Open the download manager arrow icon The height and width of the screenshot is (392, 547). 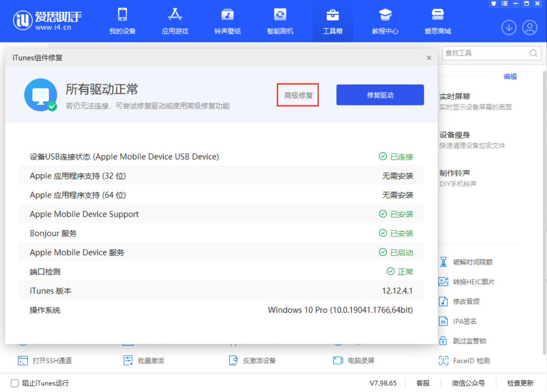click(508, 28)
